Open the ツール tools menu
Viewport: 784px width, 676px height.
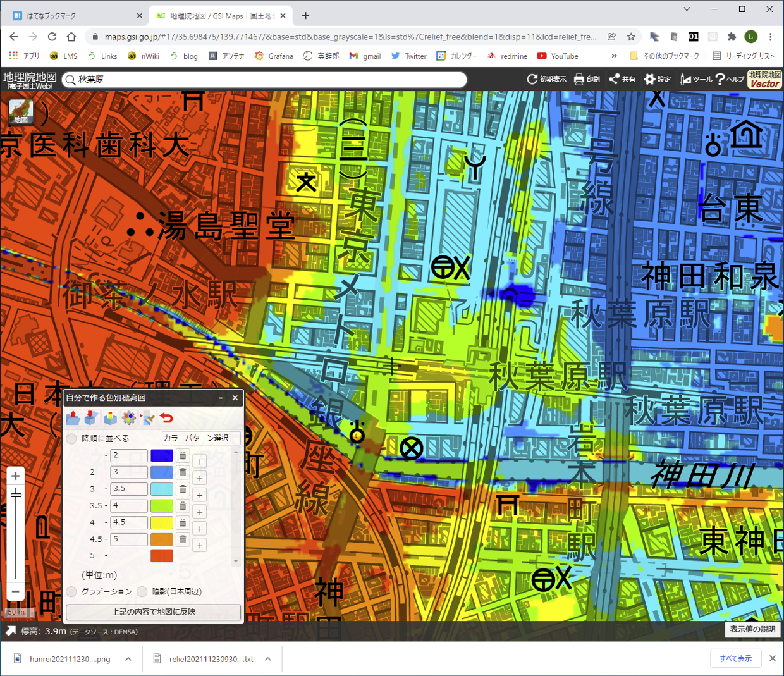point(696,79)
